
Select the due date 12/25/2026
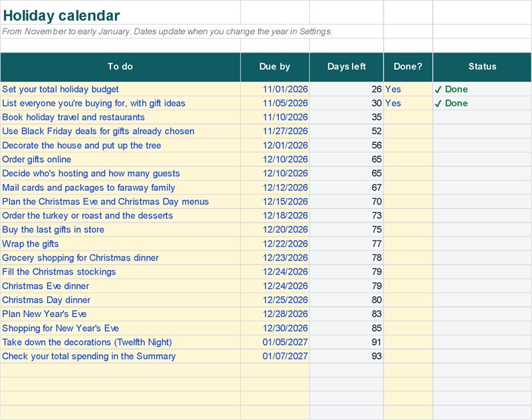click(275, 300)
